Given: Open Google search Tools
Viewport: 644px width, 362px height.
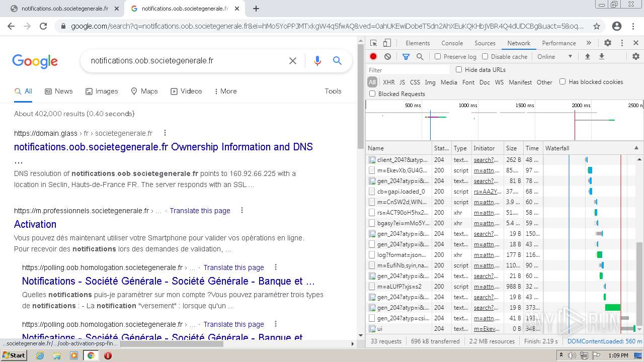Looking at the screenshot, I should [333, 91].
